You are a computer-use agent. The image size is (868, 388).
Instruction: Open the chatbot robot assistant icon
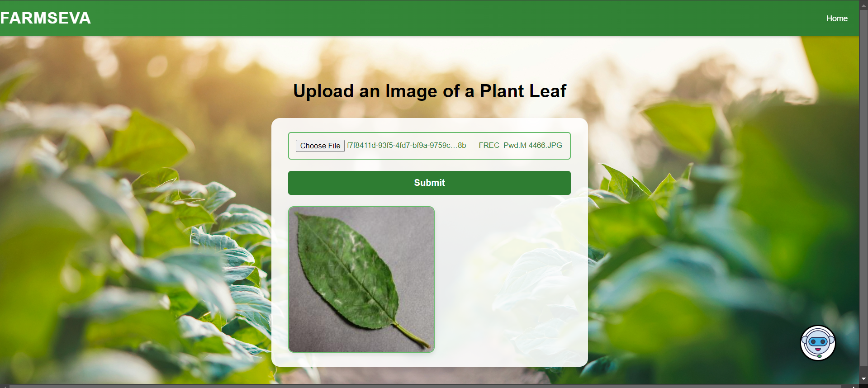pos(818,343)
